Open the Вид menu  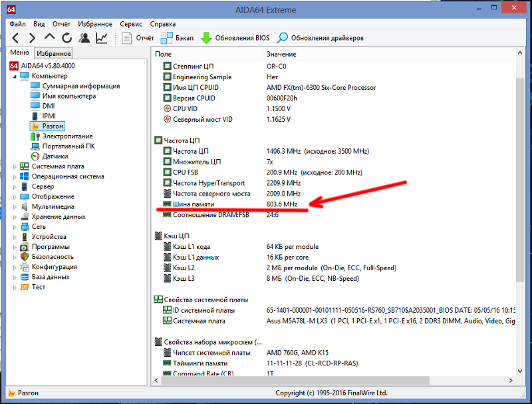click(x=39, y=24)
